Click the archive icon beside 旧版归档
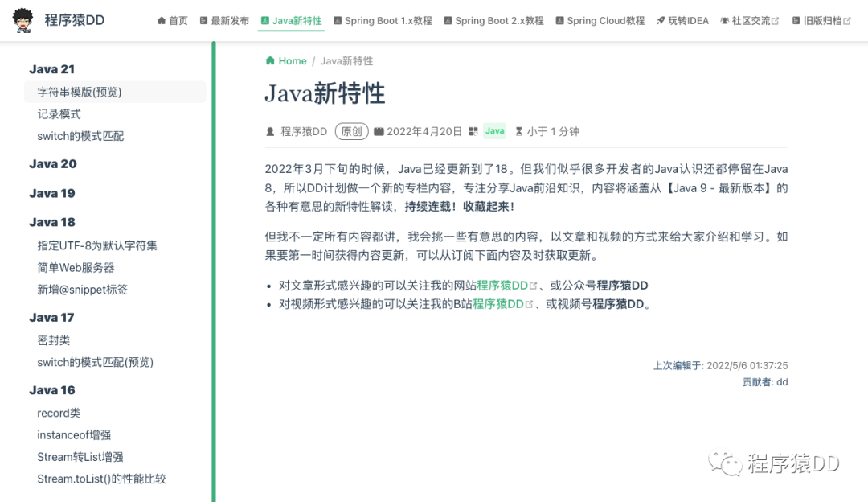The height and width of the screenshot is (502, 868). (x=796, y=20)
